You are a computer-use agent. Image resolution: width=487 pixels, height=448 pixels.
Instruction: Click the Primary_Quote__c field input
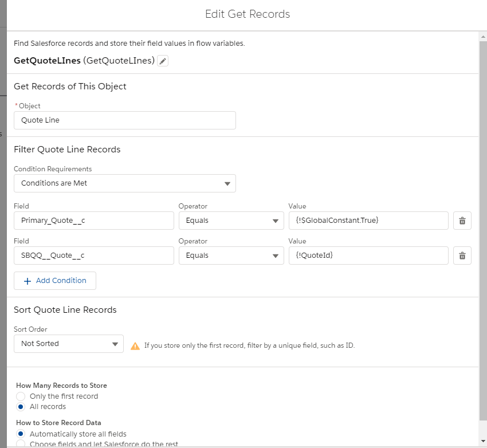(93, 221)
